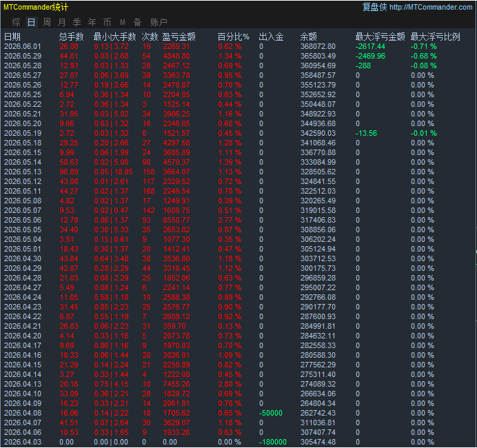Click profit amount 359.70
477x448 pixels.
(x=174, y=326)
